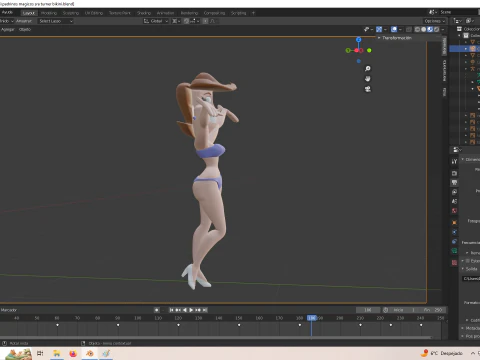Expand the armature item in outliner

click(466, 69)
